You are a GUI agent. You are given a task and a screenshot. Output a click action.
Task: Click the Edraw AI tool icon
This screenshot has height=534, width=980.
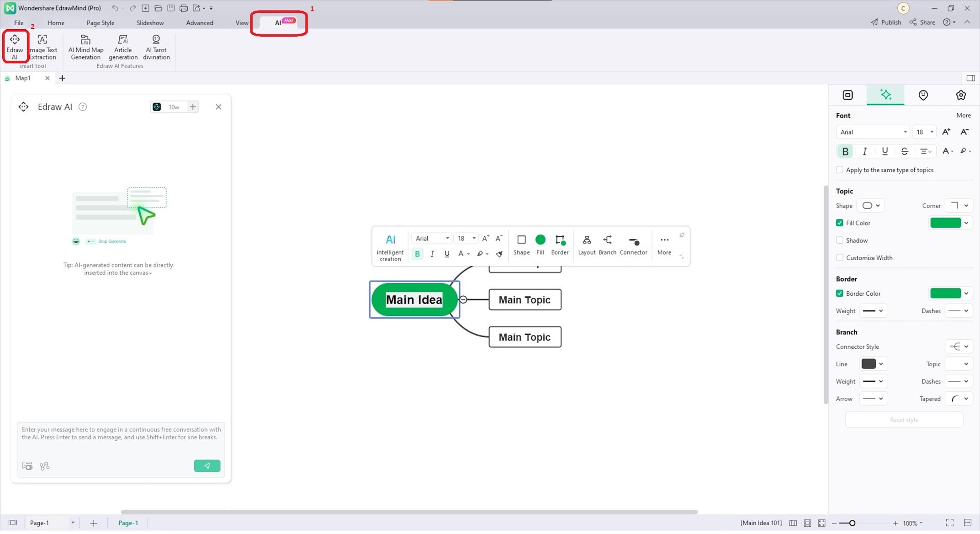tap(15, 46)
